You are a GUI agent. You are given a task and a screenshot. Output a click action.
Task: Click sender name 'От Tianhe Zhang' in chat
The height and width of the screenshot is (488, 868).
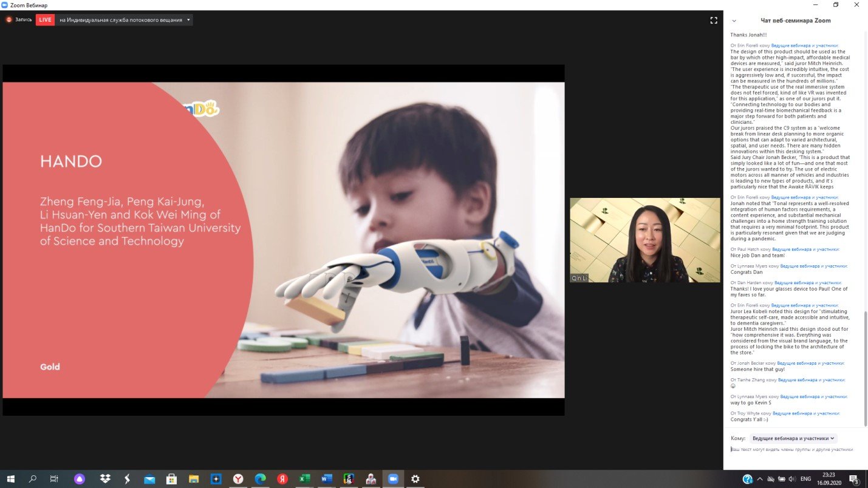[748, 380]
